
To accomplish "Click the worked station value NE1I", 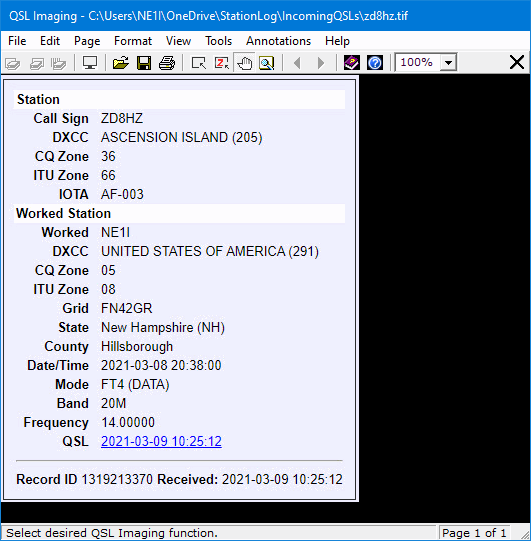I will click(x=115, y=233).
